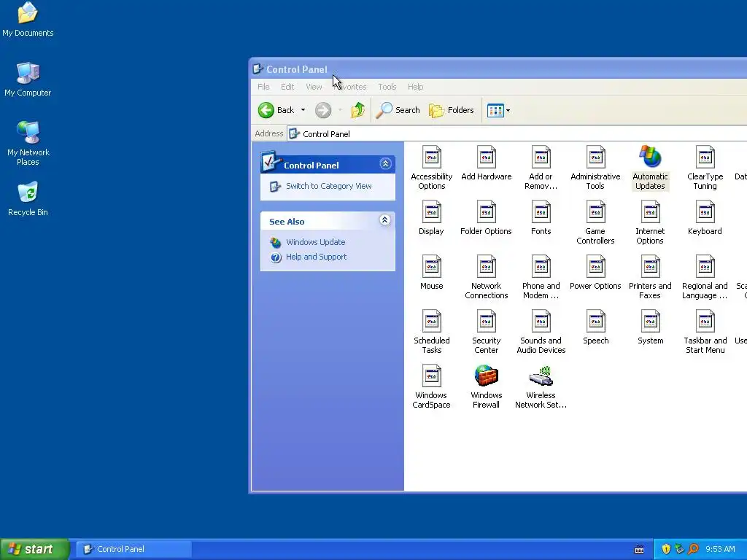Open the Tools menu
The image size is (747, 560).
click(x=387, y=87)
